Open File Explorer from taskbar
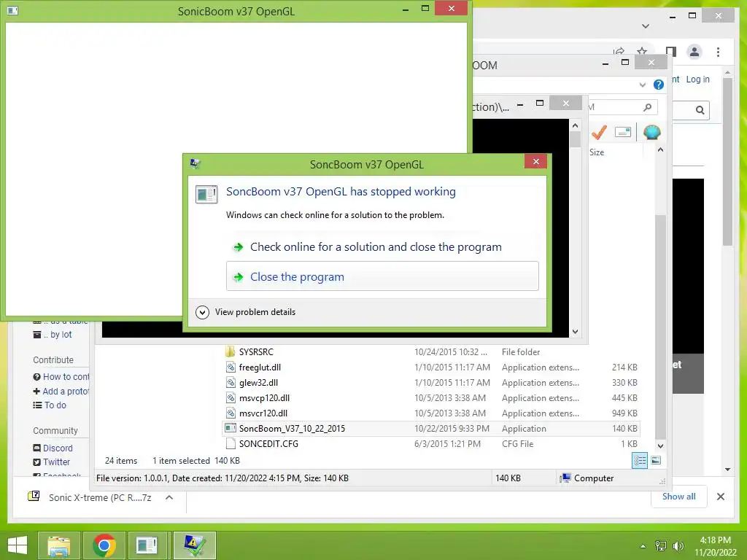Viewport: 747px width, 560px height. click(59, 545)
